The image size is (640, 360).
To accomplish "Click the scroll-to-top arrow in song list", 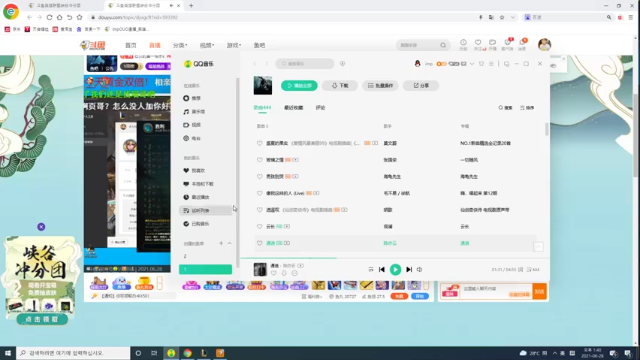I will 538,247.
